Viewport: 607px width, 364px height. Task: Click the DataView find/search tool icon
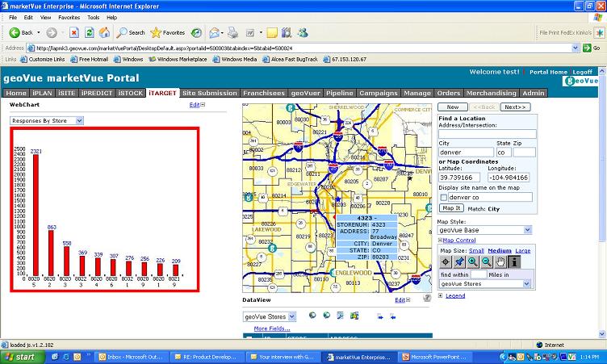341,316
